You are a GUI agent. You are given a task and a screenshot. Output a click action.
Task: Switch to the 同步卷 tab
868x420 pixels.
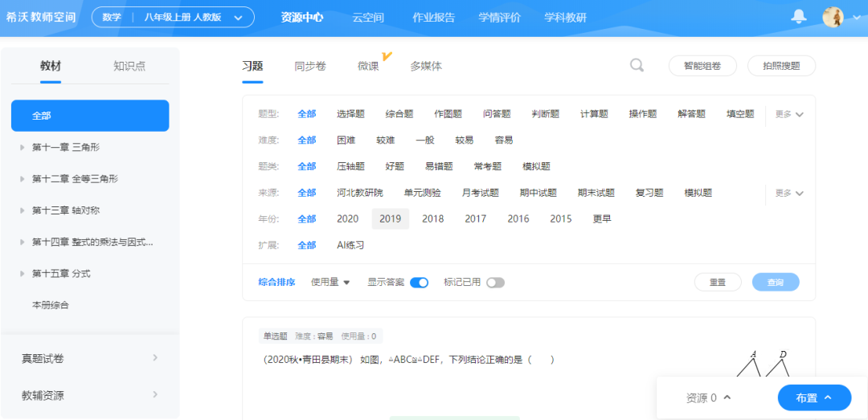(310, 67)
